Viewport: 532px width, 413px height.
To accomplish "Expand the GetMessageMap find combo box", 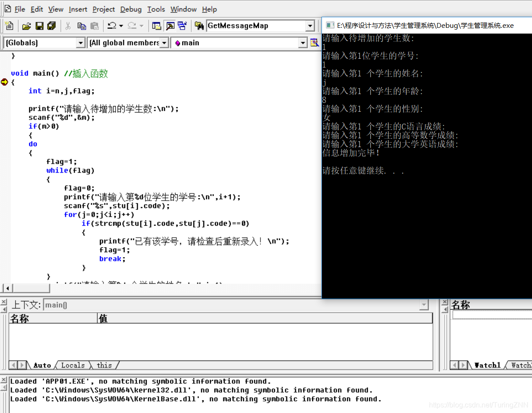I will [310, 26].
